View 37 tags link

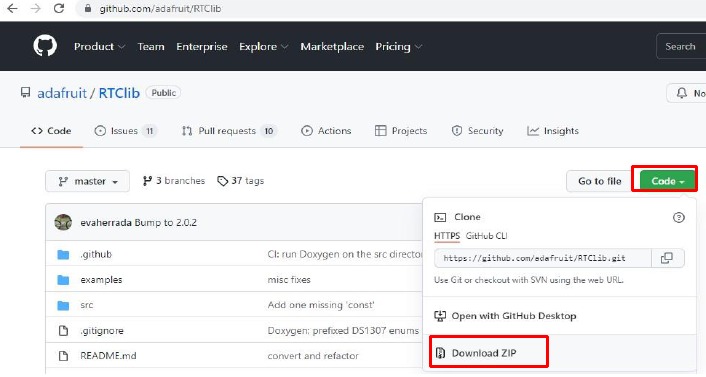click(240, 181)
